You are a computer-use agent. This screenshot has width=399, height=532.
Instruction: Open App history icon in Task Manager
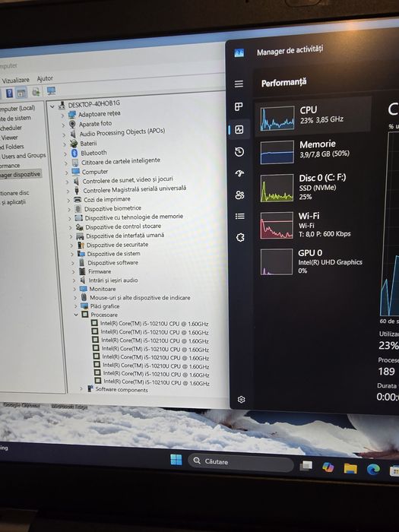click(239, 152)
